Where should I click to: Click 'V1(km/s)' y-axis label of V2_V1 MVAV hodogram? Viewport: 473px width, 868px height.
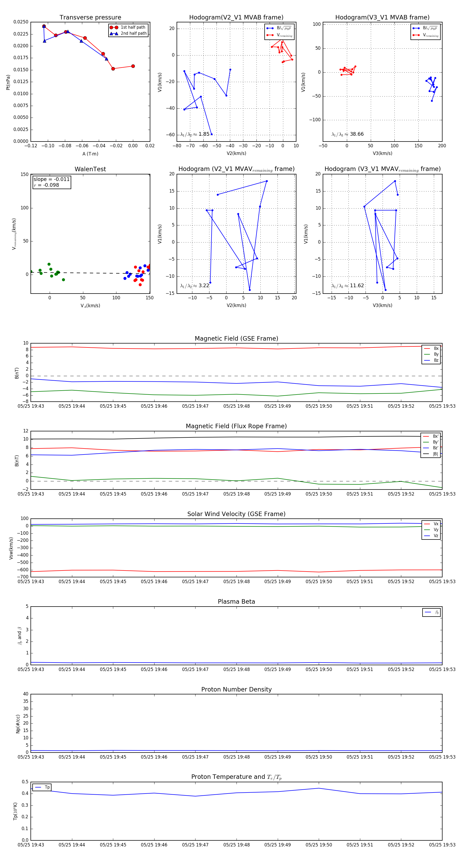pyautogui.click(x=160, y=234)
